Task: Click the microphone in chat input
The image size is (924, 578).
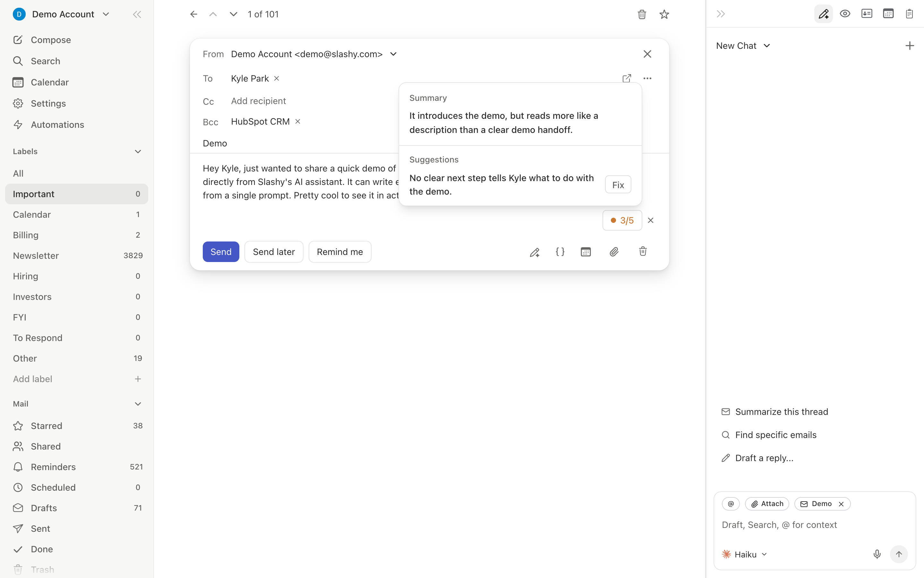Action: pos(877,554)
